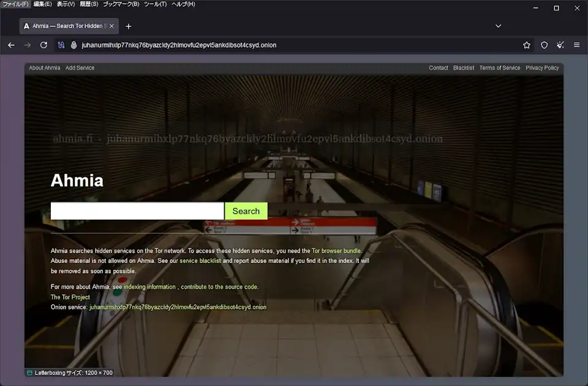Open a new tab with plus button

tap(128, 26)
